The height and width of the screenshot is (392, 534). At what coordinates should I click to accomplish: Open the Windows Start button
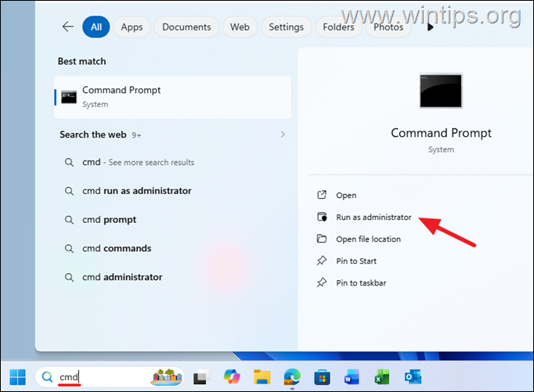point(18,377)
